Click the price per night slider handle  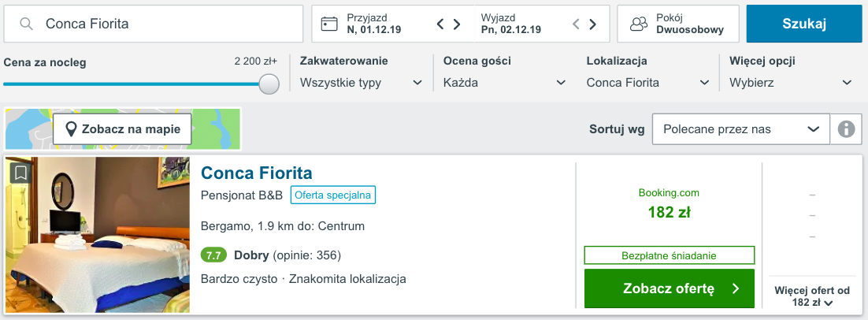pyautogui.click(x=269, y=84)
